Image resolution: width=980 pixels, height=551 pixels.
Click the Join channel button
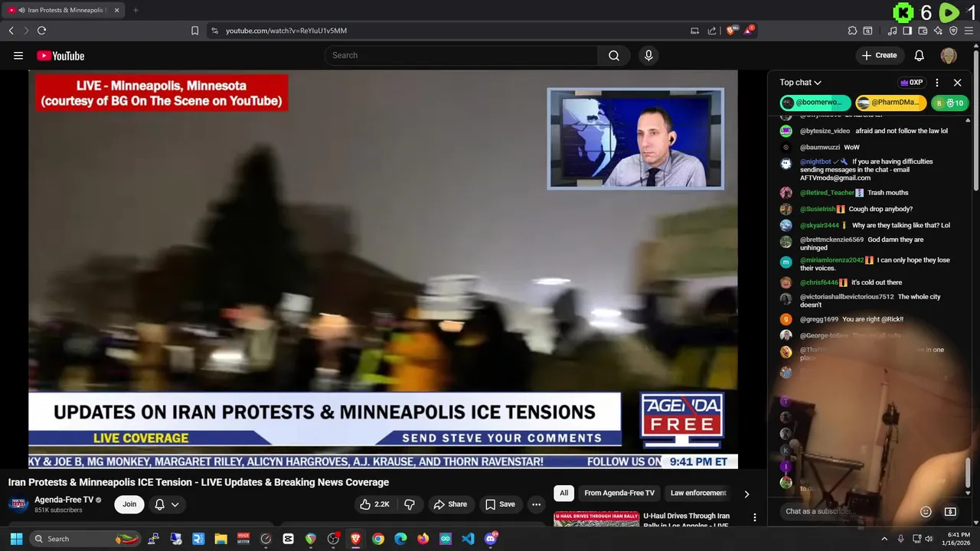tap(129, 504)
